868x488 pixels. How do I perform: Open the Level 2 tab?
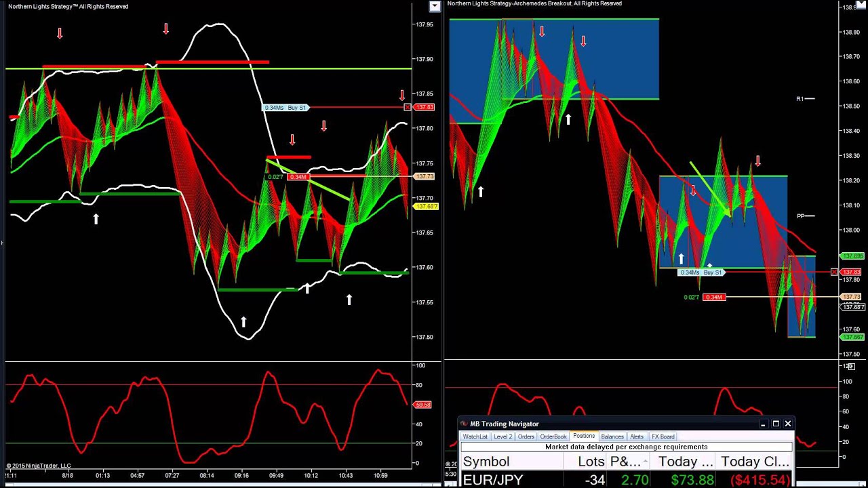[502, 436]
